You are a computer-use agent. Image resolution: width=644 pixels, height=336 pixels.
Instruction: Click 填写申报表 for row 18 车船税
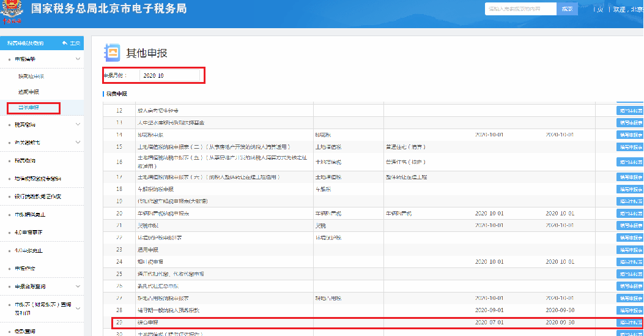point(631,189)
